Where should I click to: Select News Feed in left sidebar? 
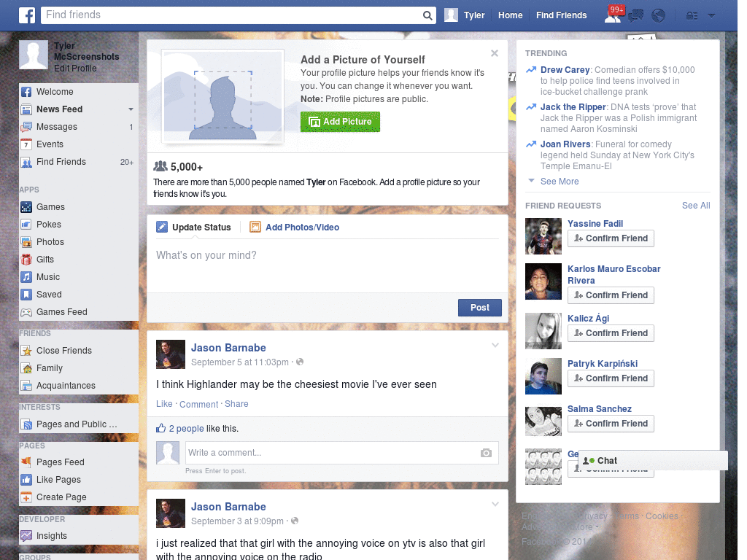pos(59,109)
